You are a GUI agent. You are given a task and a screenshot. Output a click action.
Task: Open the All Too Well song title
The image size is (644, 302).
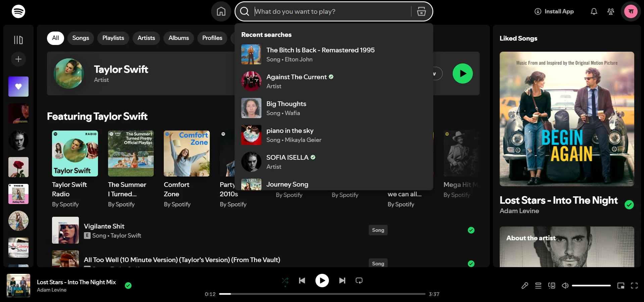pos(182,260)
